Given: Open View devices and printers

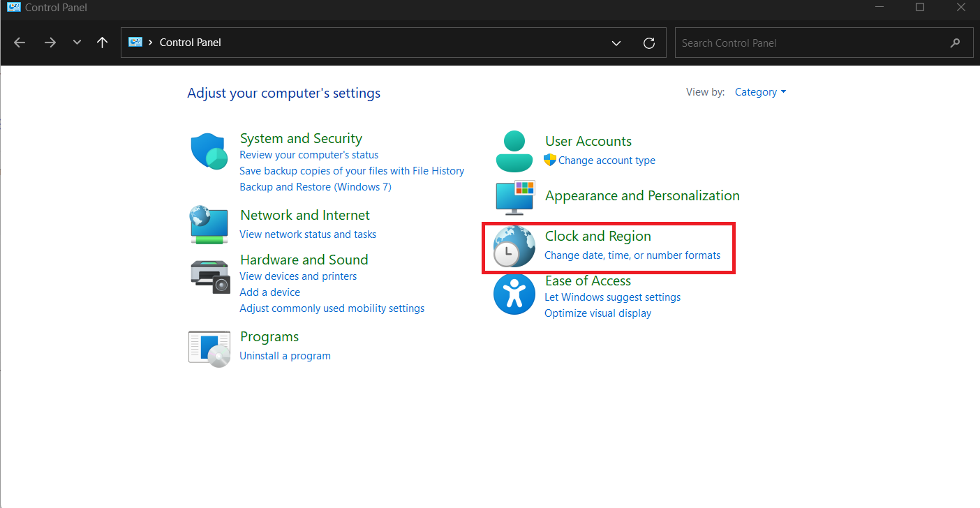Looking at the screenshot, I should coord(298,276).
